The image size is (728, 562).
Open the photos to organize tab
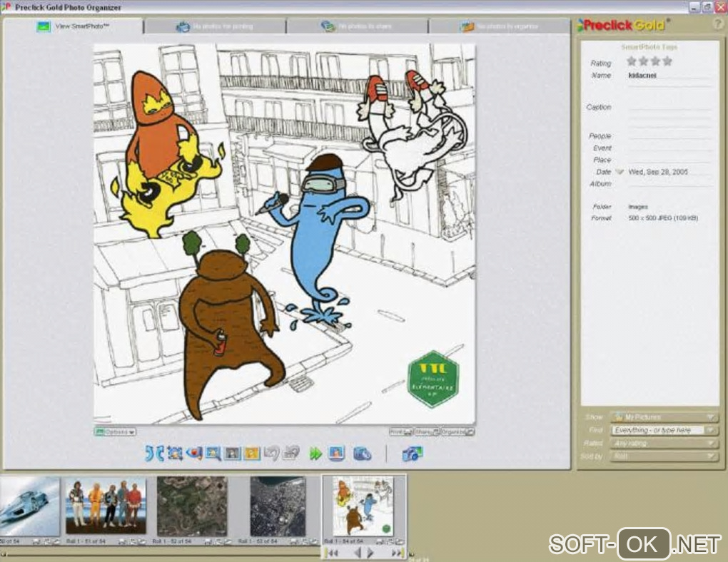pyautogui.click(x=499, y=26)
